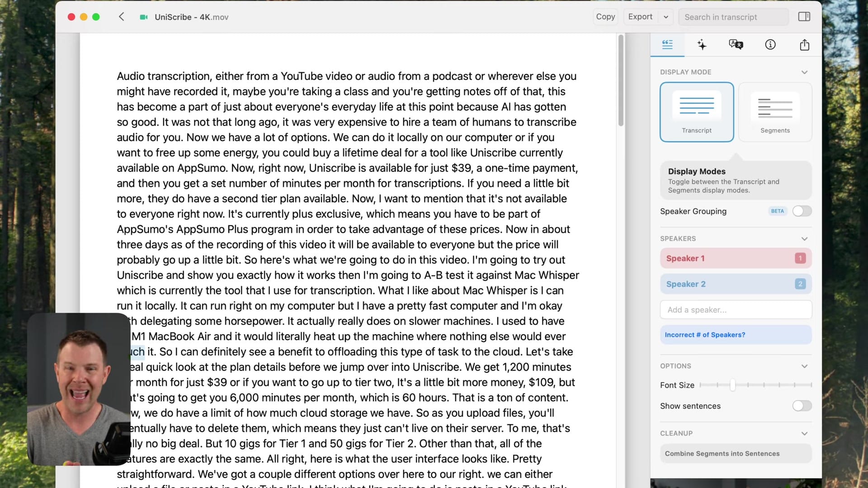
Task: Select Transcript display mode
Action: pyautogui.click(x=697, y=112)
